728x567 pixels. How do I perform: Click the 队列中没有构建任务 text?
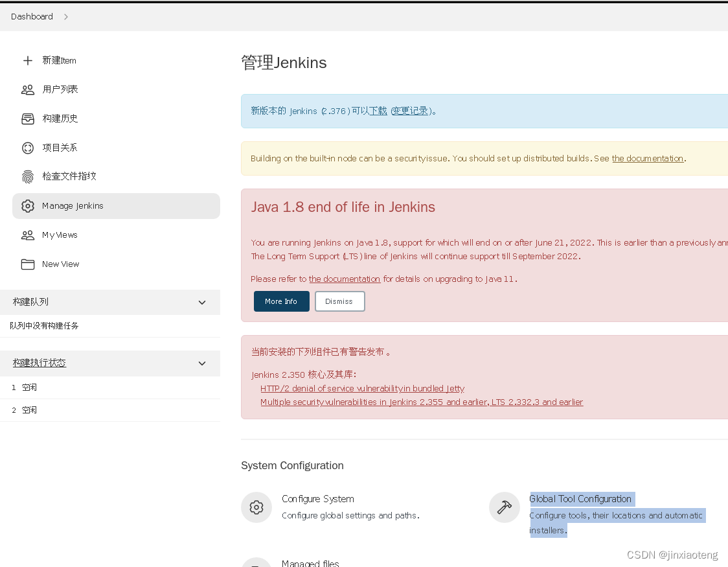[x=44, y=326]
